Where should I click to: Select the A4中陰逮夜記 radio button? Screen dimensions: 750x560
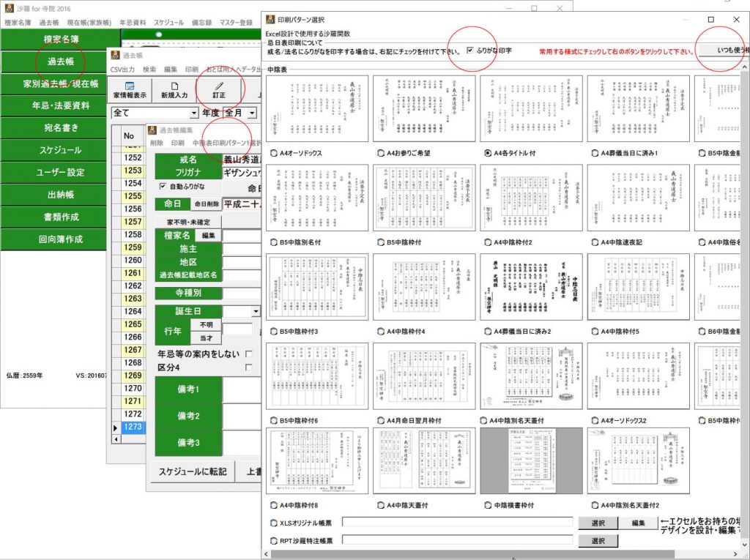tap(595, 242)
